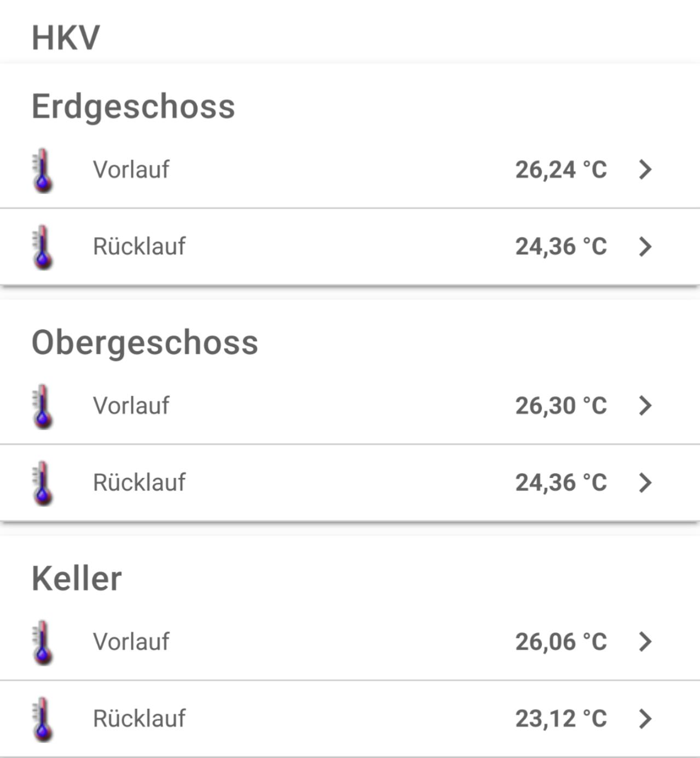Viewport: 700px width, 758px height.
Task: Click Obergeschoss Vorlauf thermometer icon
Action: [x=43, y=406]
